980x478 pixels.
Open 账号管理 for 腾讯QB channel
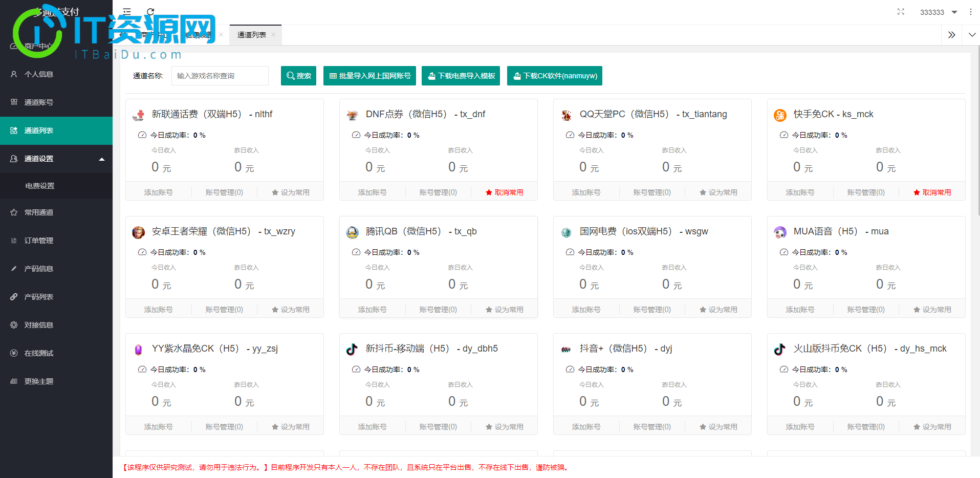(x=438, y=310)
